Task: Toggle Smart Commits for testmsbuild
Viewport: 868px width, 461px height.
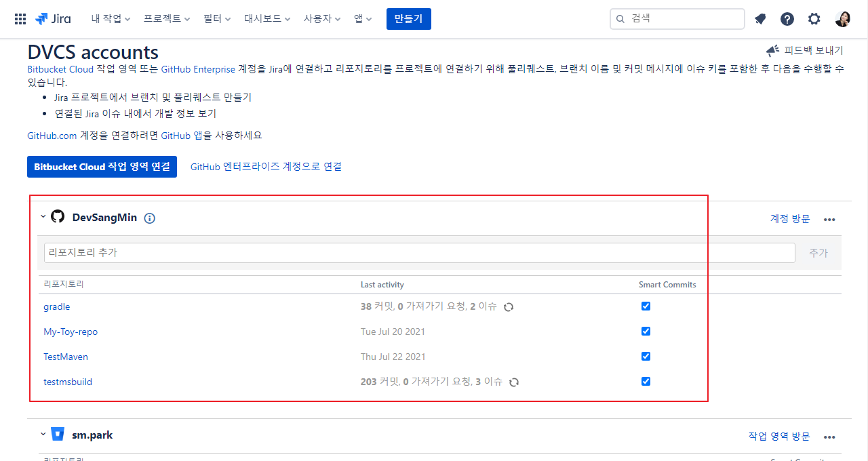Action: tap(646, 382)
